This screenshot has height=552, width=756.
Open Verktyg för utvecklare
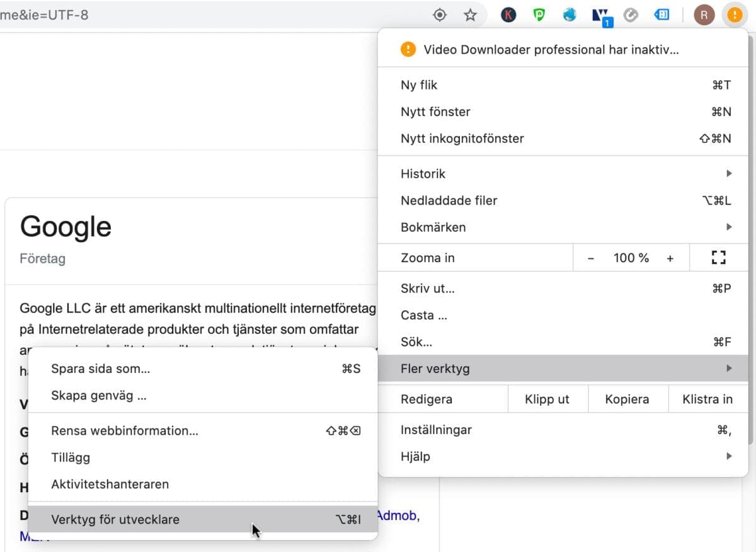pos(203,519)
